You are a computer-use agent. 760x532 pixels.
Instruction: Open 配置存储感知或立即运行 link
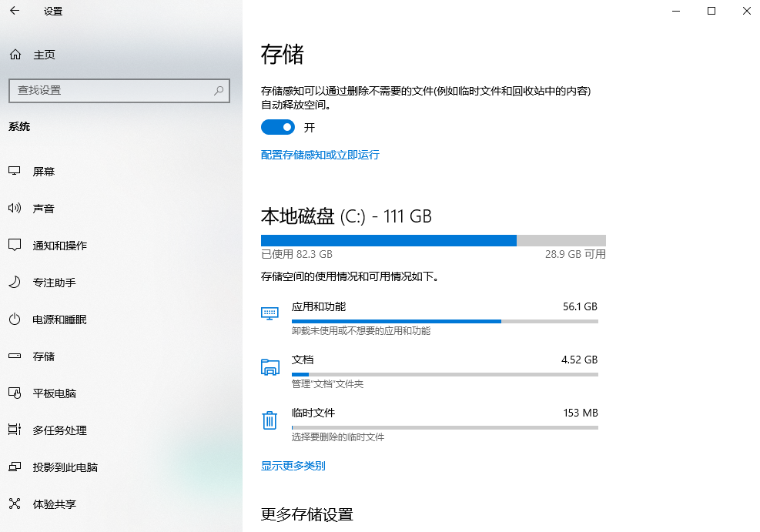pyautogui.click(x=320, y=155)
